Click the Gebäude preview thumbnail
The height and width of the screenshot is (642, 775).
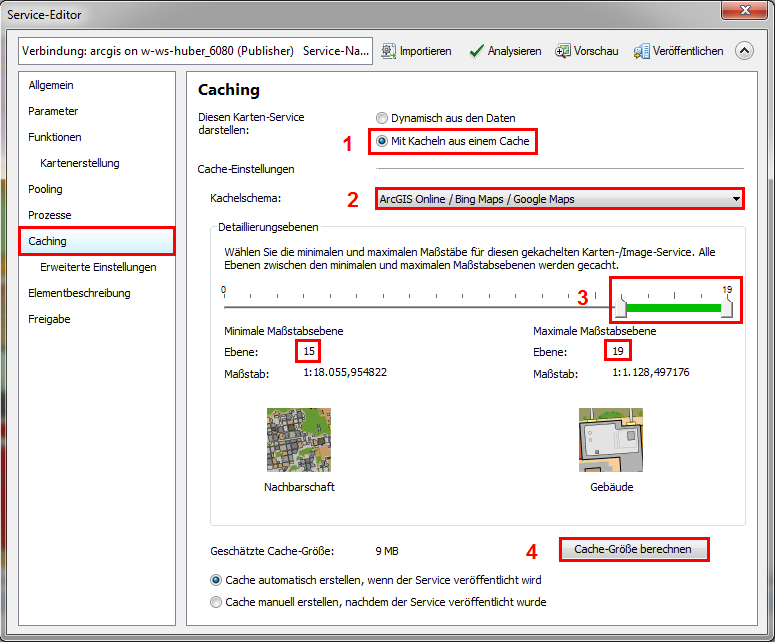coord(611,440)
